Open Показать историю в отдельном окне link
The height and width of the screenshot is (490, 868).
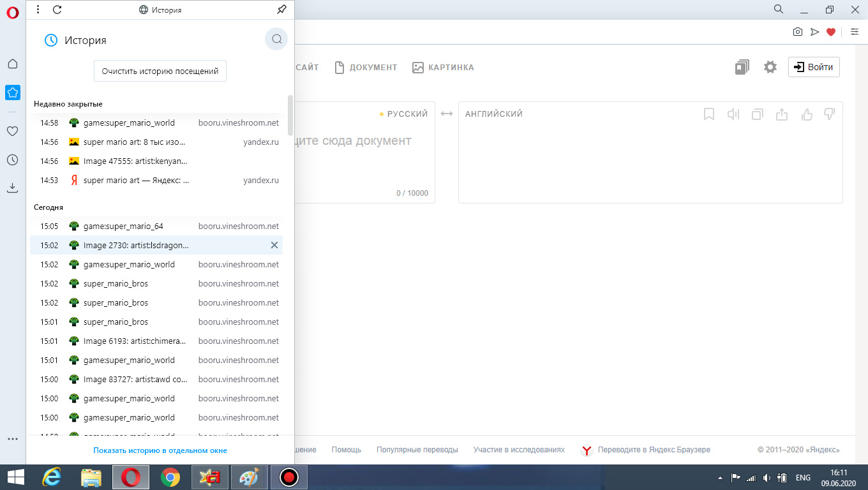160,450
